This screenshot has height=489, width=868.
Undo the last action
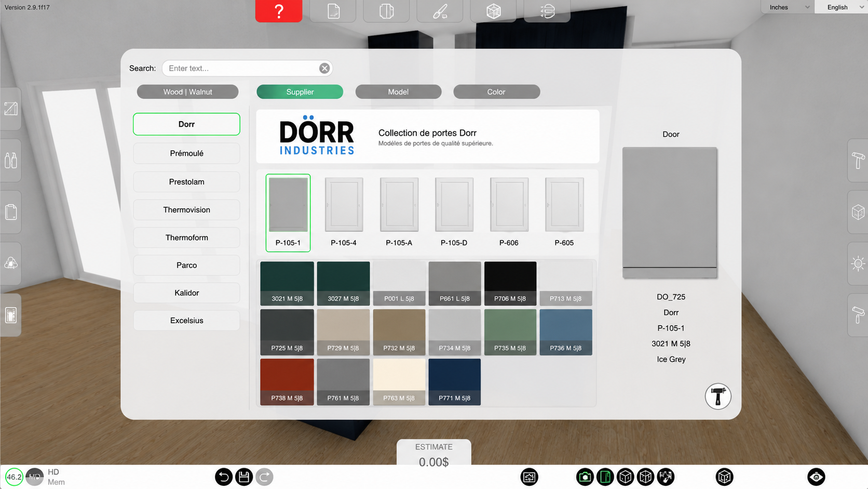point(224,477)
